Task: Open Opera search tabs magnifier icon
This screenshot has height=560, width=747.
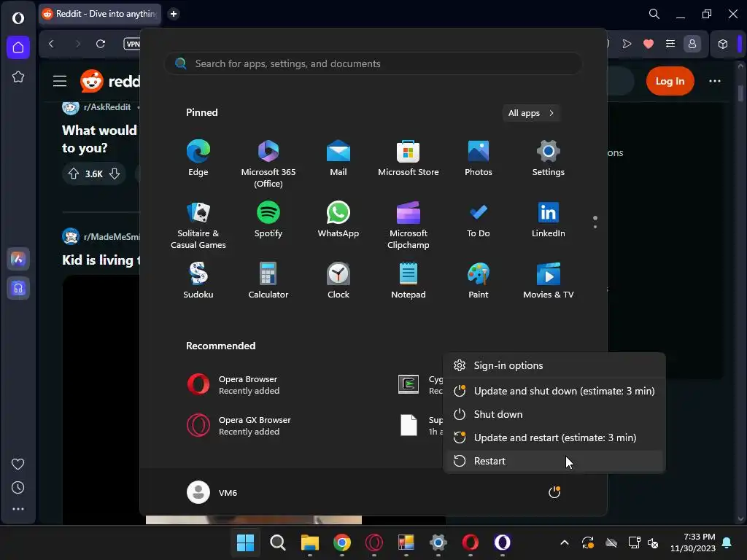Action: click(x=654, y=14)
